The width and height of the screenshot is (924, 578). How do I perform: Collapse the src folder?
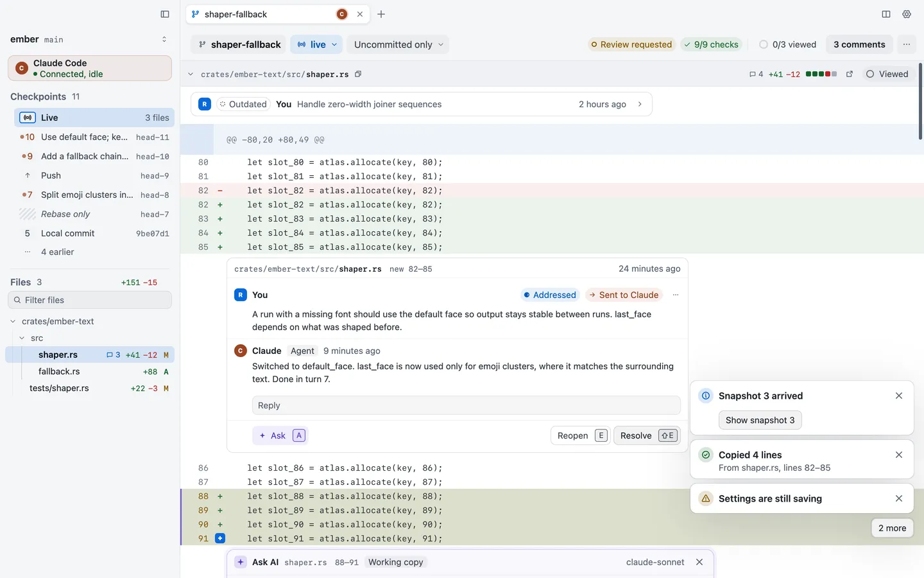(22, 338)
